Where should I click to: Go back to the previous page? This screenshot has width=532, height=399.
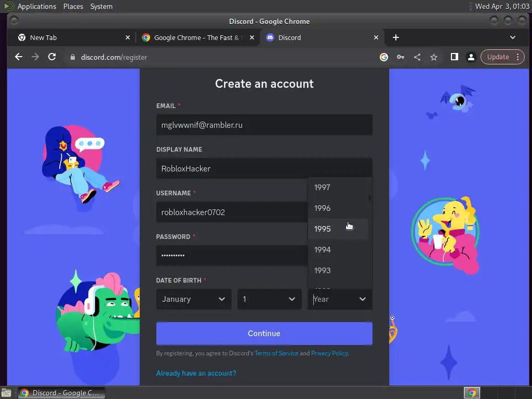click(19, 57)
